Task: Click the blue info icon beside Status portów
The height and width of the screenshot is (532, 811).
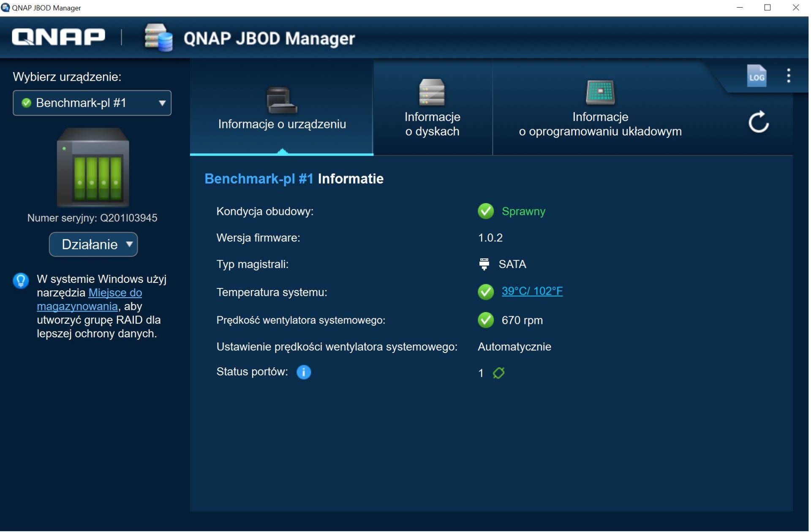Action: 305,373
